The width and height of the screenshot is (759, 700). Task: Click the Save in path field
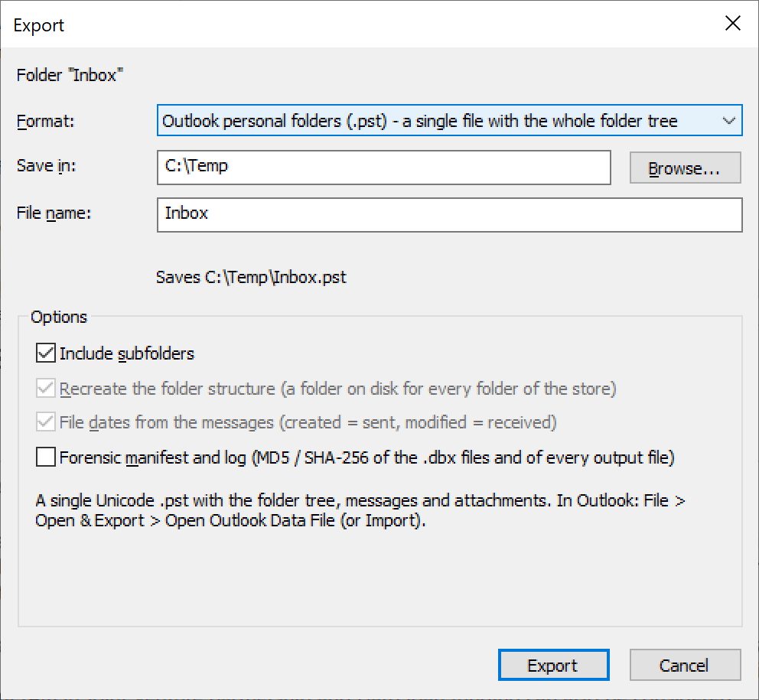click(384, 167)
